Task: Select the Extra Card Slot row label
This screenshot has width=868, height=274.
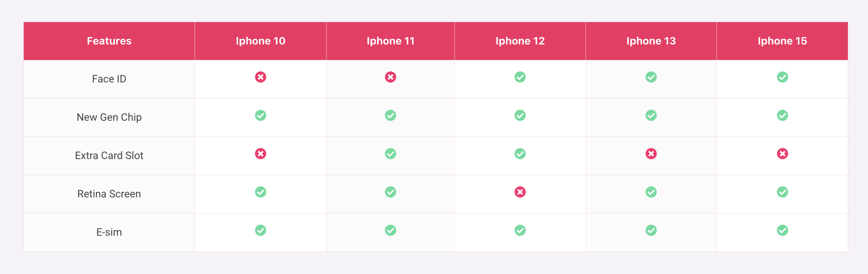Action: (x=109, y=155)
